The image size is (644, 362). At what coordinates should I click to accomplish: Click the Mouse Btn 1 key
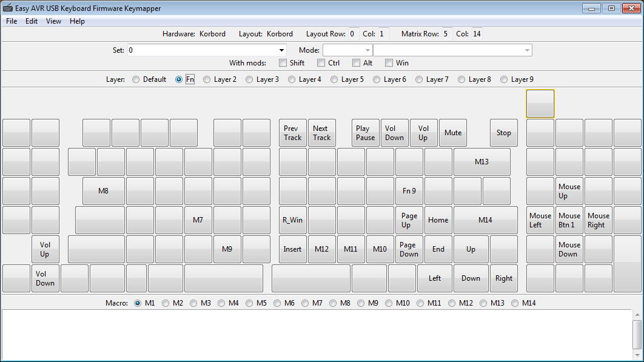click(569, 220)
